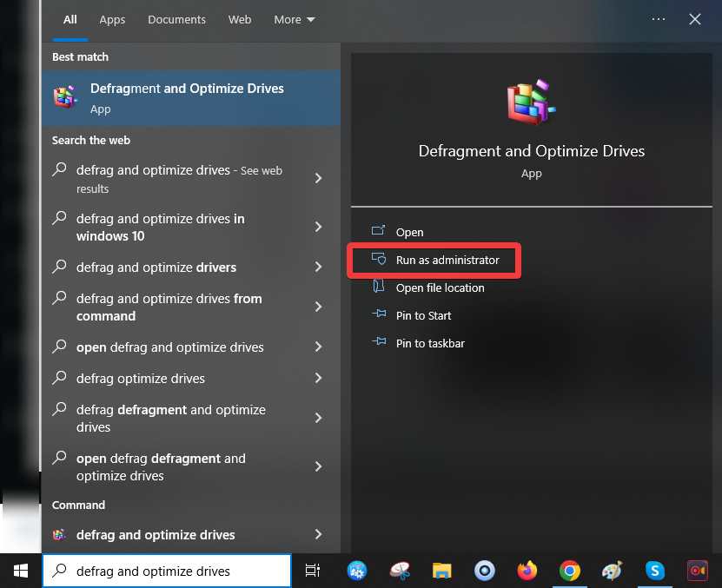Expand 'defrag and optimize drives from command' arrow
This screenshot has width=722, height=588.
pyautogui.click(x=318, y=307)
